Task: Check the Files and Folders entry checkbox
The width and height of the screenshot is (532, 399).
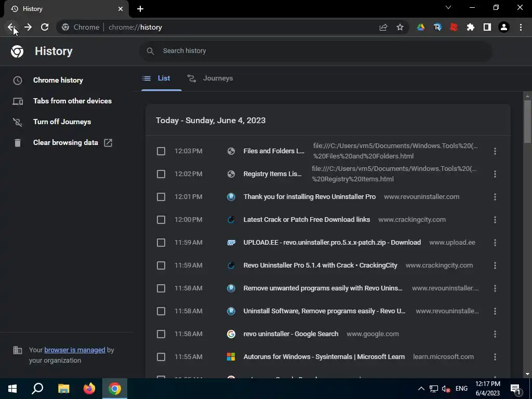Action: 161,151
